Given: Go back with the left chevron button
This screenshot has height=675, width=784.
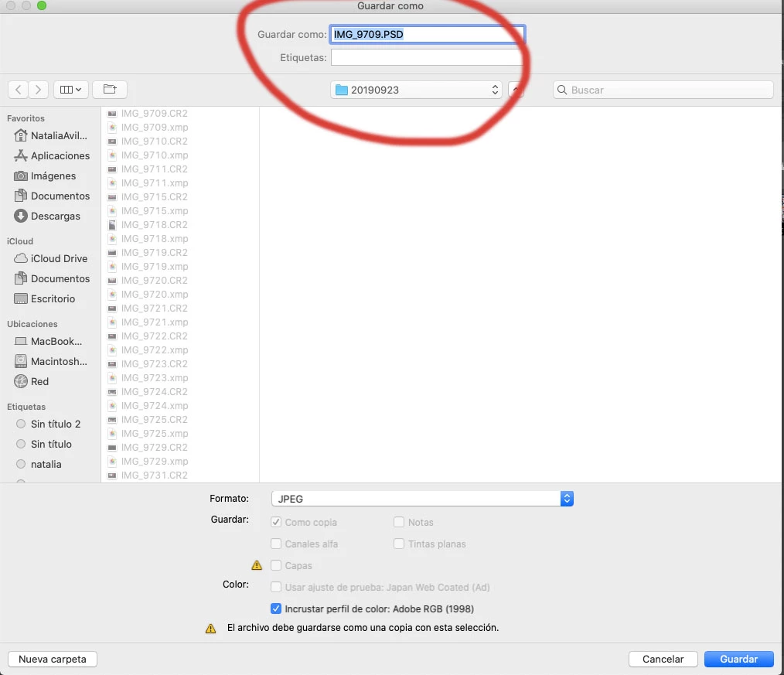Looking at the screenshot, I should pyautogui.click(x=18, y=90).
